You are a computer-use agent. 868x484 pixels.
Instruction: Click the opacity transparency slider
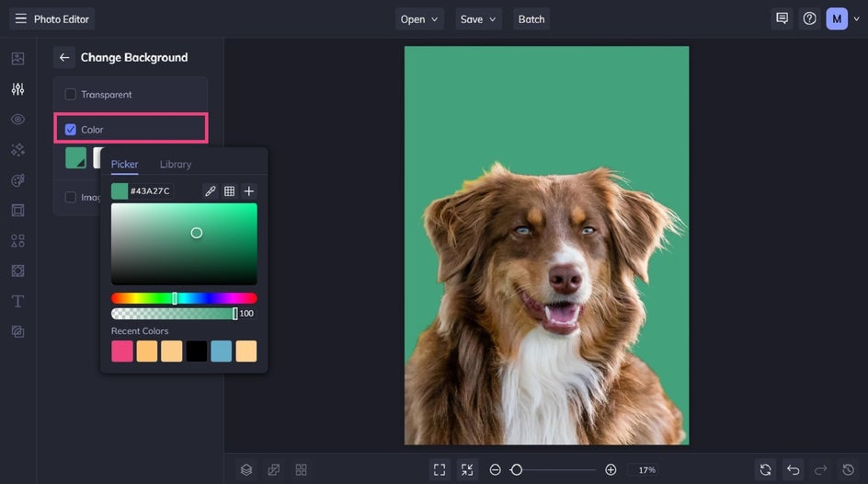tap(174, 314)
